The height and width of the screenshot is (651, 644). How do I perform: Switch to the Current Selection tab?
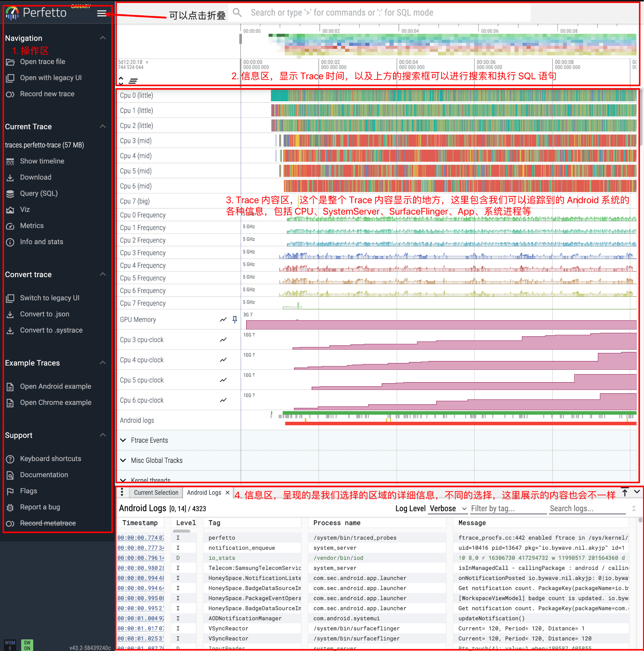pos(156,492)
